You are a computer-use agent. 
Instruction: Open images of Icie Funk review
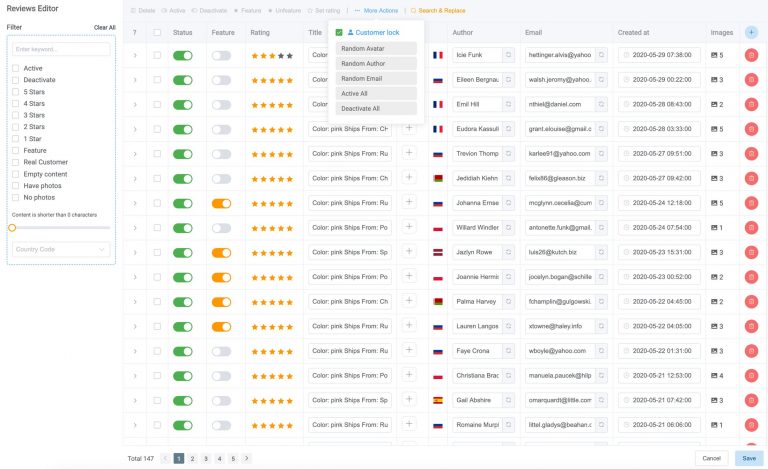point(717,55)
